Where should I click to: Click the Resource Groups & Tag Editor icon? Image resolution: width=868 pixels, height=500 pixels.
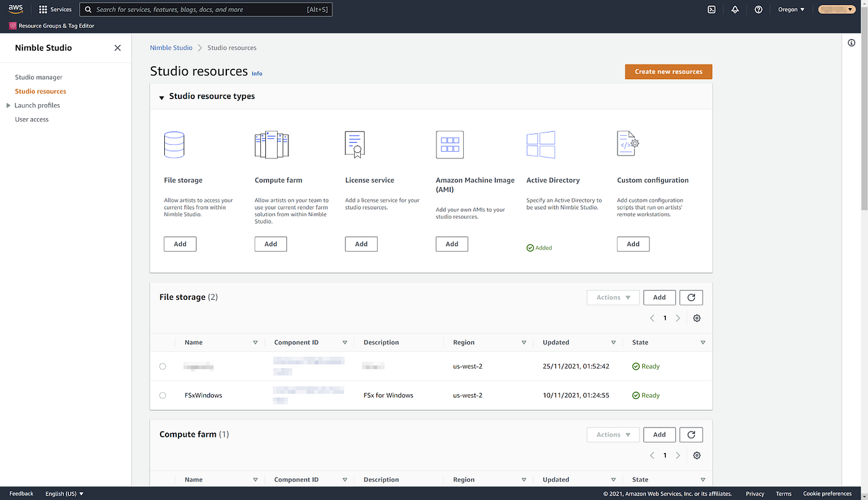[12, 26]
